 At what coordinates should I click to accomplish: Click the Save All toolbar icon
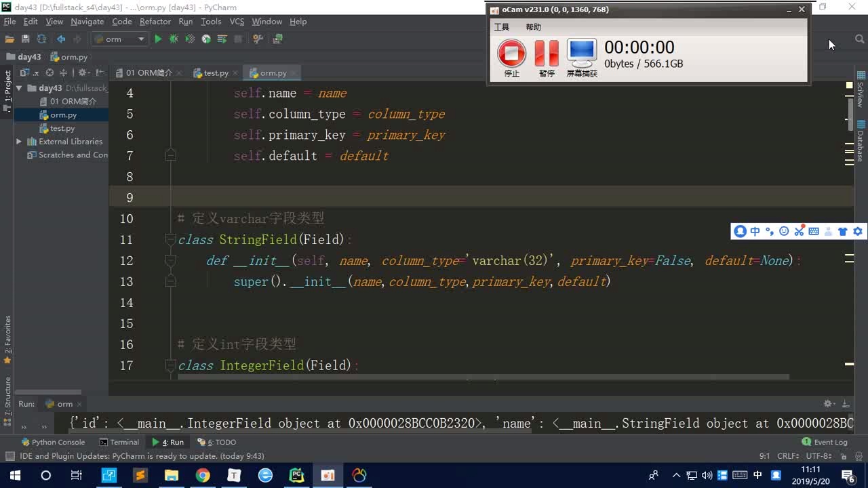pyautogui.click(x=26, y=39)
